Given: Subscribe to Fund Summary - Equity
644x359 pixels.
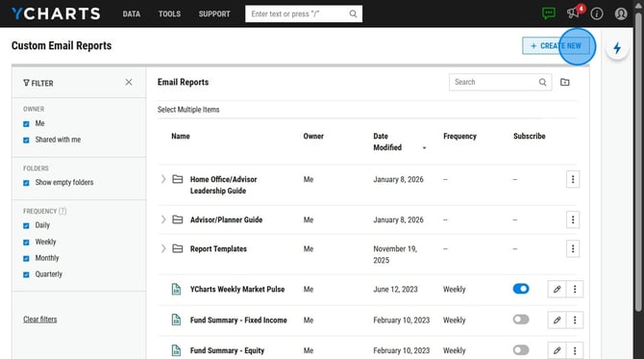Looking at the screenshot, I should click(x=521, y=350).
